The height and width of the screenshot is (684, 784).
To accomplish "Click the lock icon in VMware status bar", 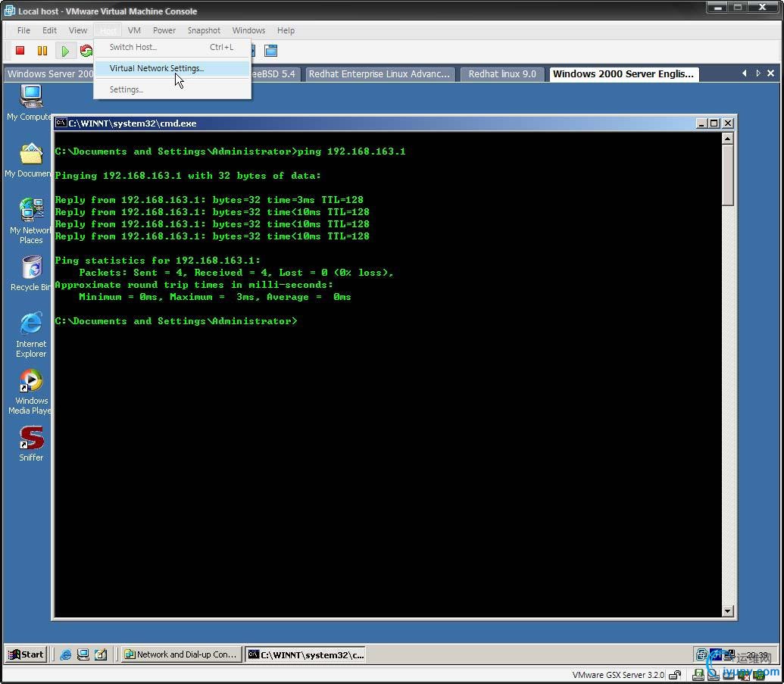I will [x=675, y=675].
